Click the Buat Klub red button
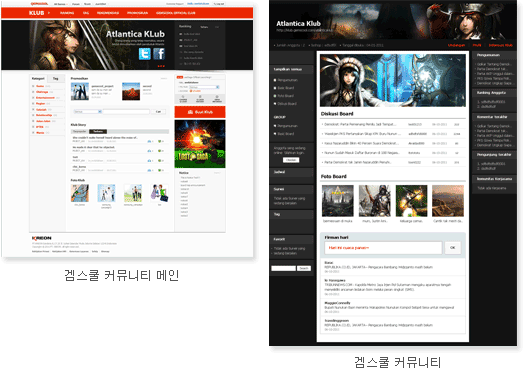The image size is (530, 379). (200, 112)
